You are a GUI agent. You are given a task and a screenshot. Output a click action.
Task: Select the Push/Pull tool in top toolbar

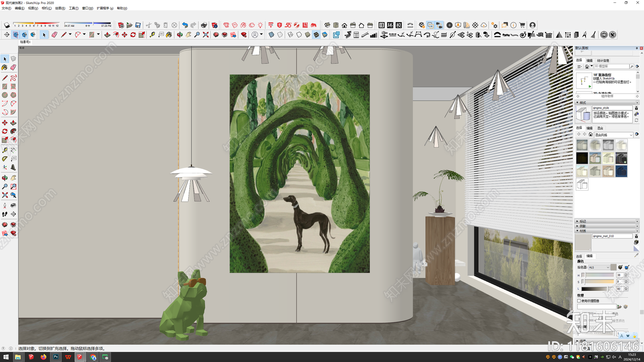pos(107,35)
